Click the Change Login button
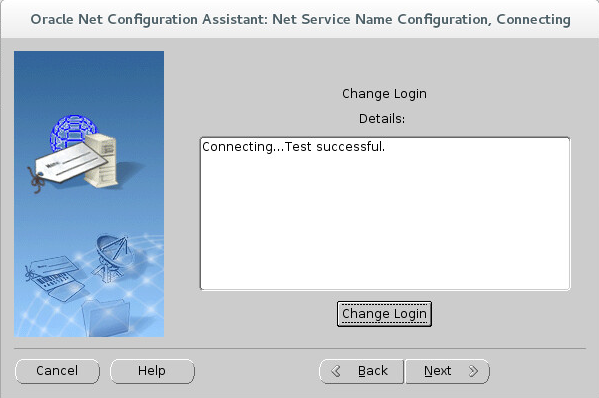The image size is (599, 398). coord(384,314)
